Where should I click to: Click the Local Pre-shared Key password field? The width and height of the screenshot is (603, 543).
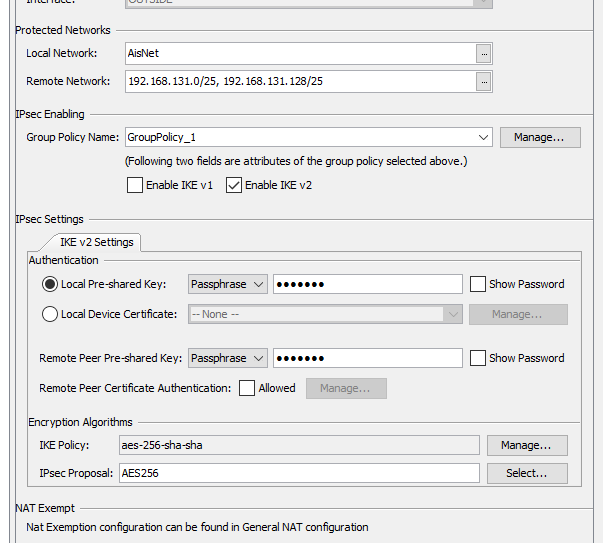click(x=367, y=284)
